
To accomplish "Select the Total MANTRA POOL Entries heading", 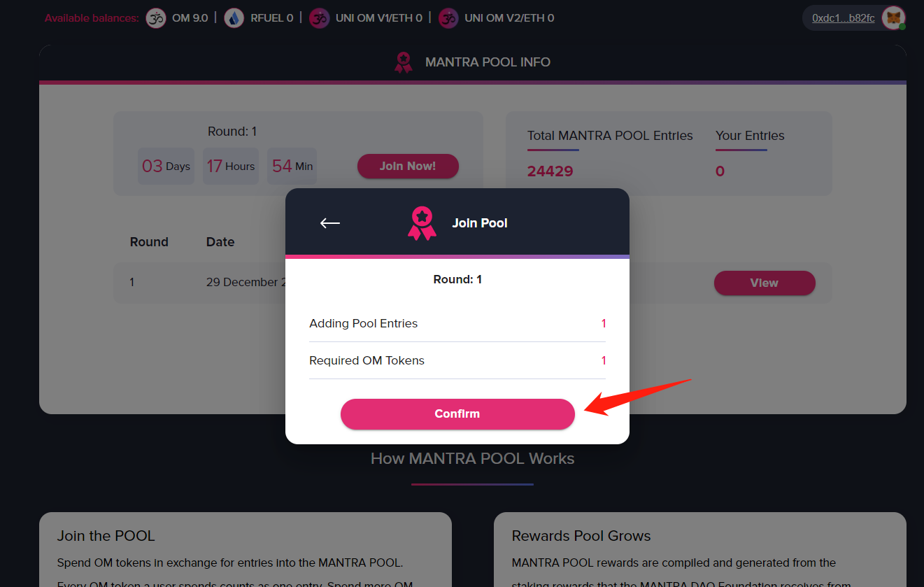I will click(x=610, y=136).
